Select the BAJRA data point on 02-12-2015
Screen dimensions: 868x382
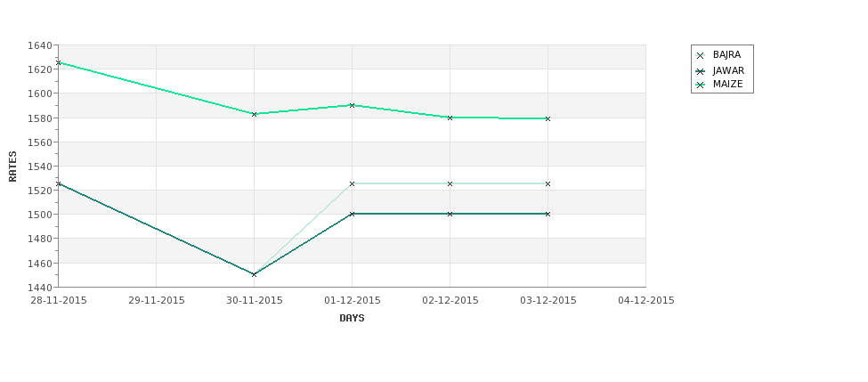click(450, 183)
